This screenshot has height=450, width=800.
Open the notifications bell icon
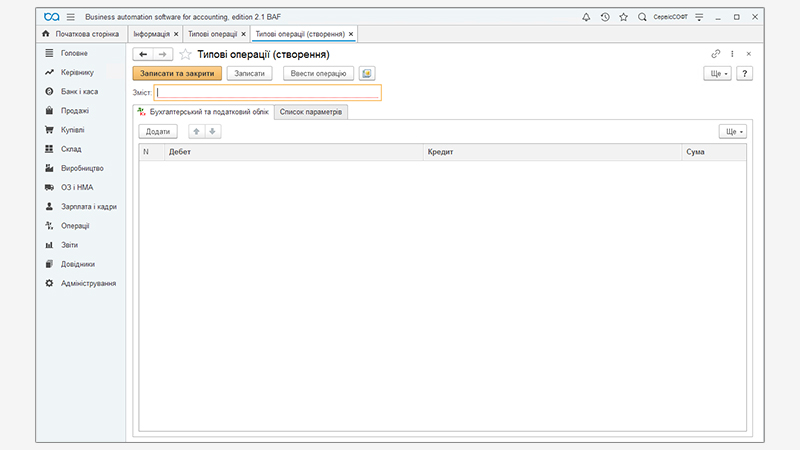point(586,17)
